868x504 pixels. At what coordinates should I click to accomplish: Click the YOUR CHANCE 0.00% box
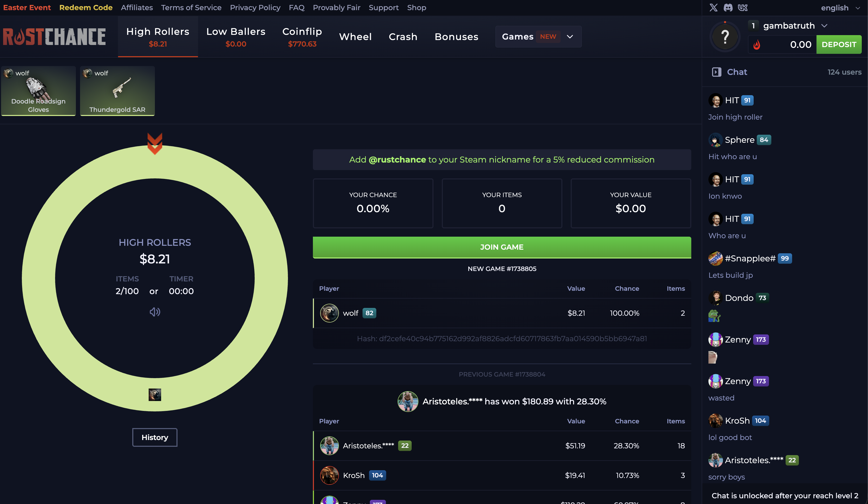click(x=373, y=203)
